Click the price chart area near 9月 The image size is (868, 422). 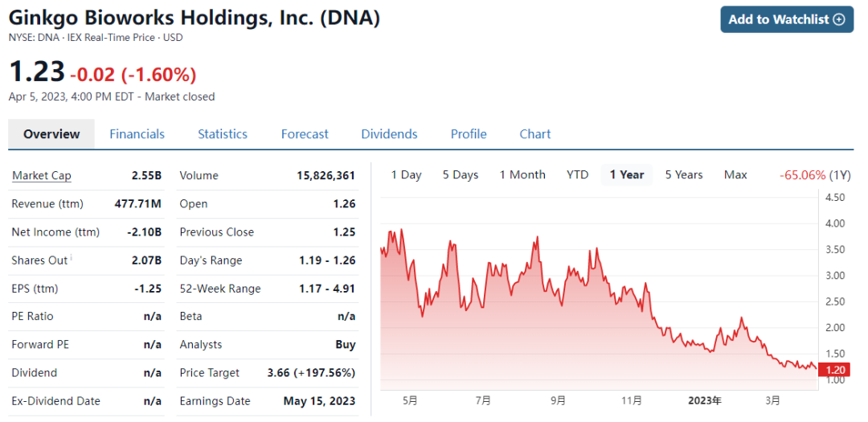[x=559, y=322]
